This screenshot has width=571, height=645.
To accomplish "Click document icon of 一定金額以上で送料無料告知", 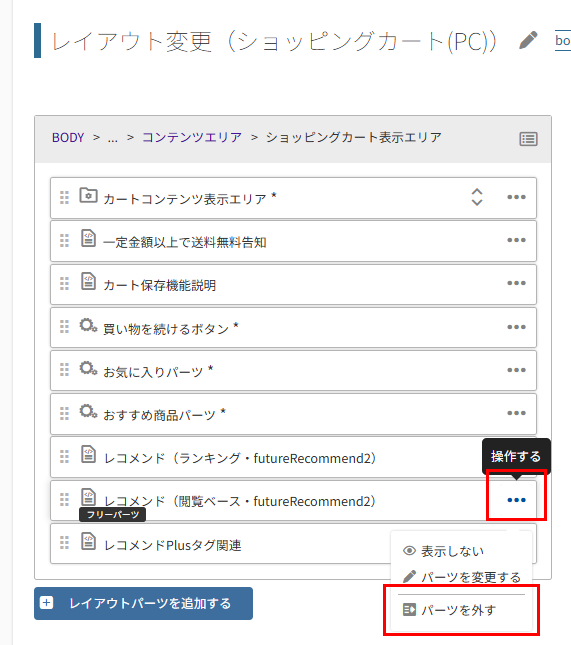I will tap(88, 239).
